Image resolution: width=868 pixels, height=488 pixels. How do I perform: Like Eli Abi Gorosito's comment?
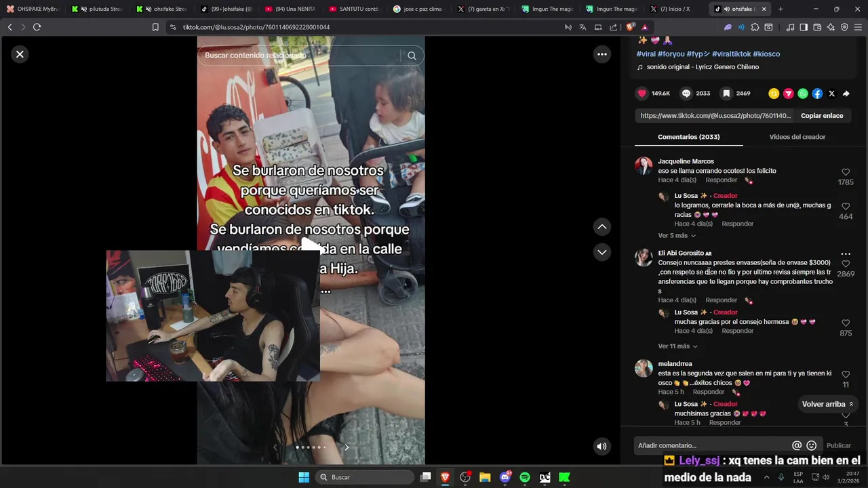point(845,264)
